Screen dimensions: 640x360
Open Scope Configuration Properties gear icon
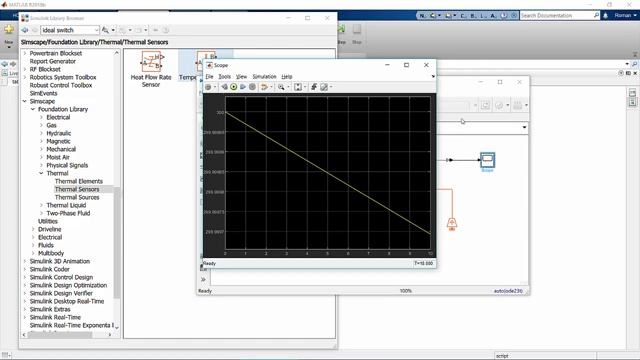[x=208, y=87]
